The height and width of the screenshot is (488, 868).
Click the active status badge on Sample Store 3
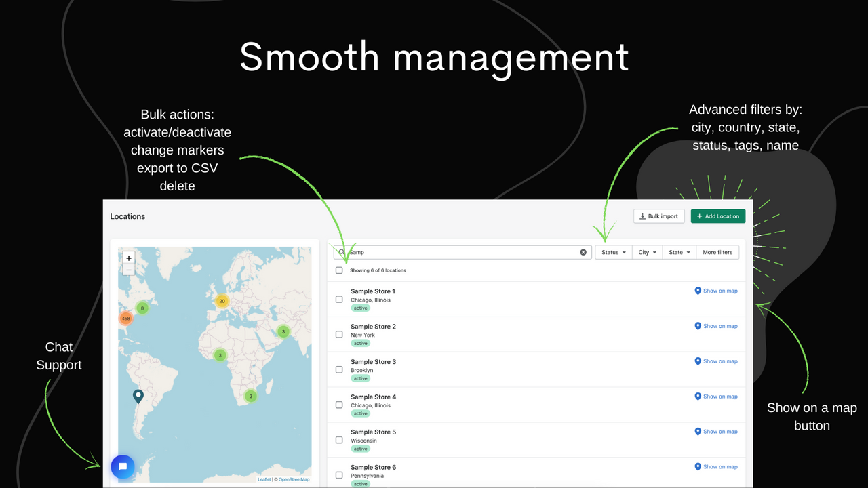360,378
